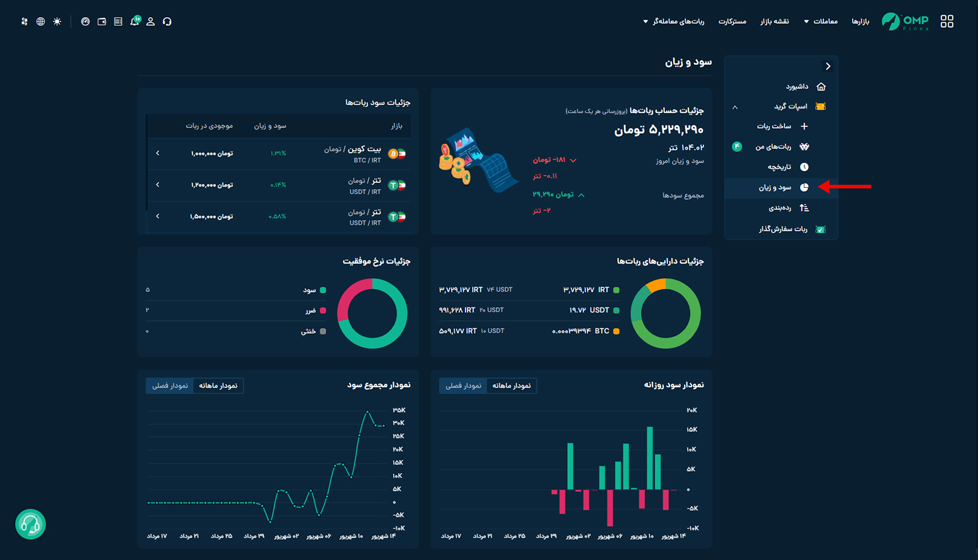Viewport: 978px width, 560px height.
Task: Click the ۵۰۹,۱۷۷ IRT asset value
Action: [x=457, y=331]
